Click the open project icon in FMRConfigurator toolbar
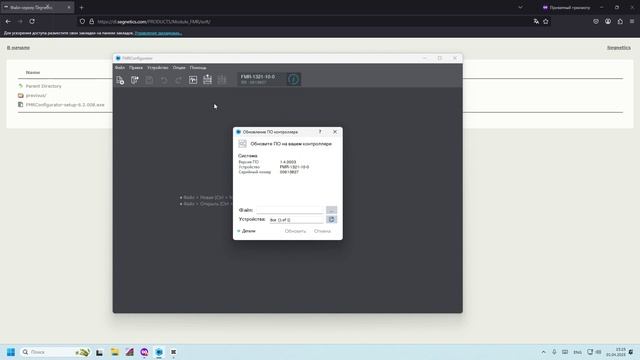 point(135,80)
